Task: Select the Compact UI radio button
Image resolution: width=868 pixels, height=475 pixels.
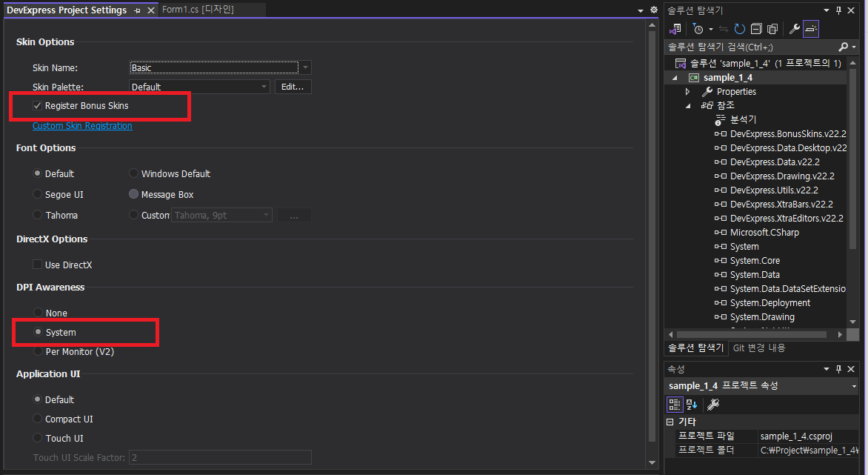Action: [x=38, y=419]
